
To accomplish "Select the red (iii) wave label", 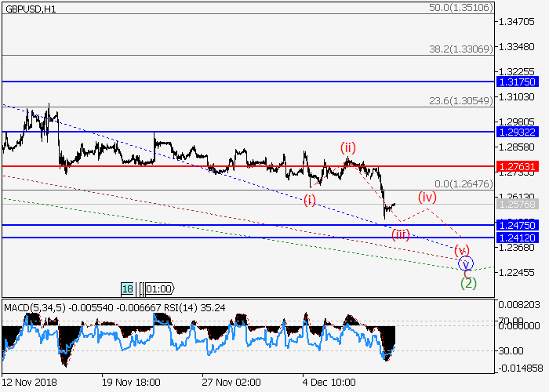I will [401, 234].
